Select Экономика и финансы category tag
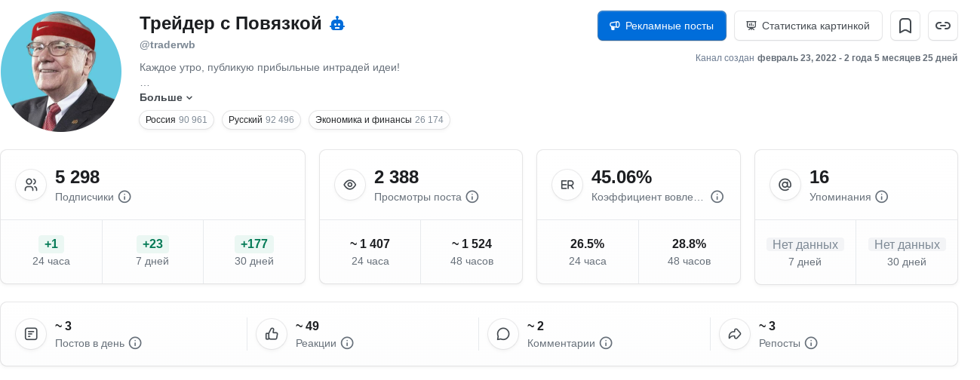The width and height of the screenshot is (980, 380). point(379,120)
